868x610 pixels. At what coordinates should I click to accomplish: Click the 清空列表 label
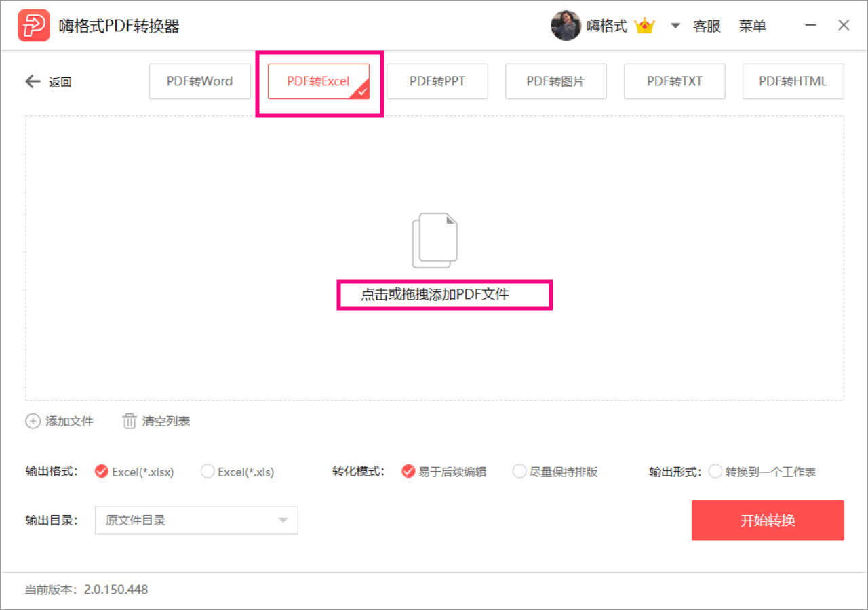(166, 421)
